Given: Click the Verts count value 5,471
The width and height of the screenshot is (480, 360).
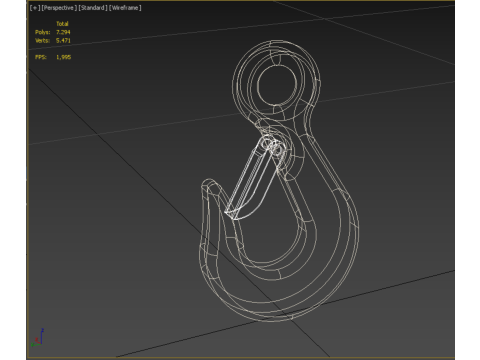Looking at the screenshot, I should 63,40.
